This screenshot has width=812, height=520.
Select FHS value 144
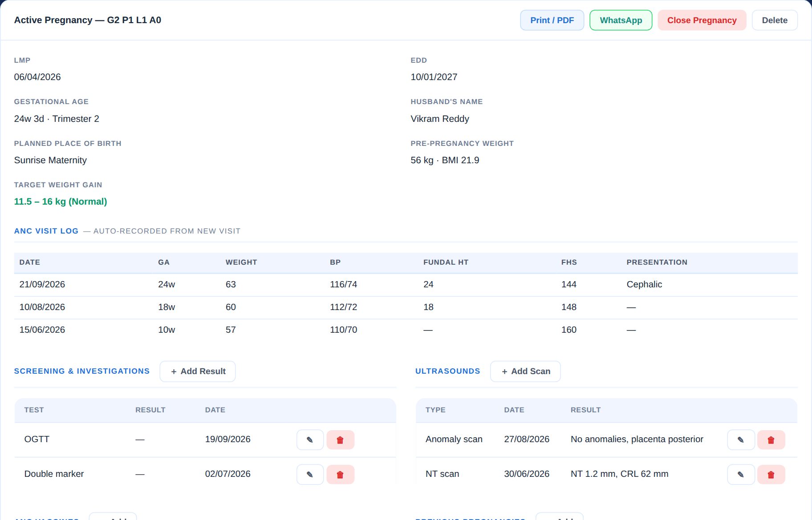[x=569, y=284]
